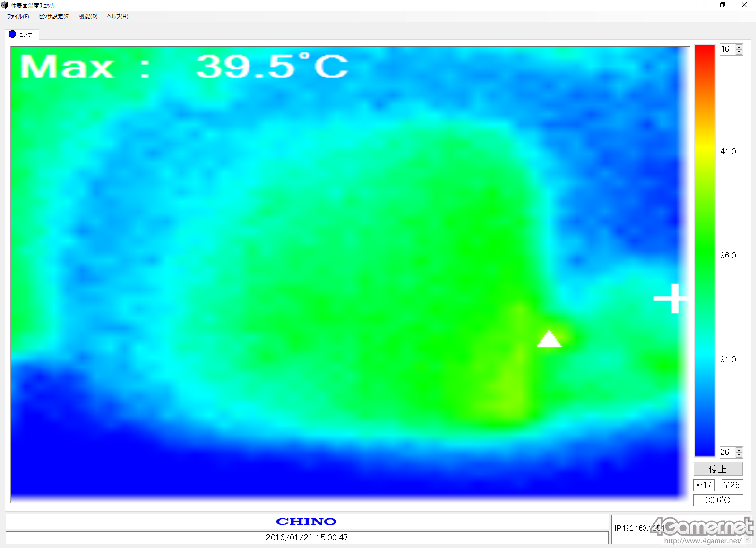Click the 30.6°C temperature readout field

coord(718,500)
